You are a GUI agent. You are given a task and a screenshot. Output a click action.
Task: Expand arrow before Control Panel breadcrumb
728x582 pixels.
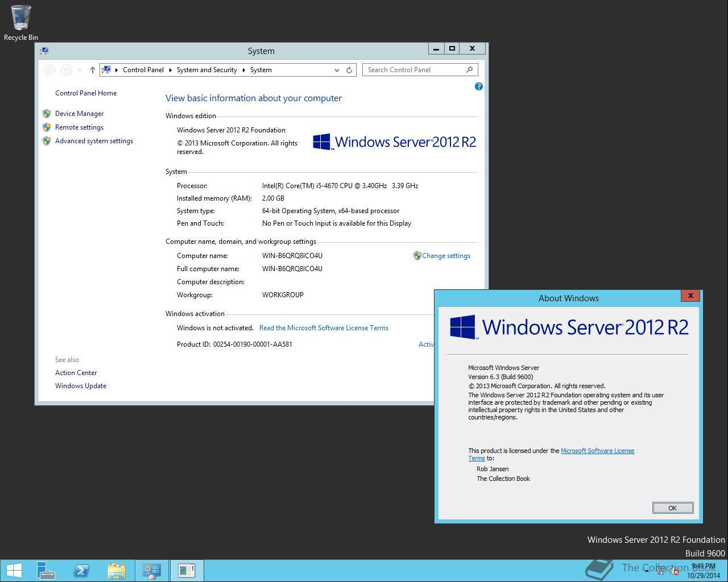(x=117, y=70)
